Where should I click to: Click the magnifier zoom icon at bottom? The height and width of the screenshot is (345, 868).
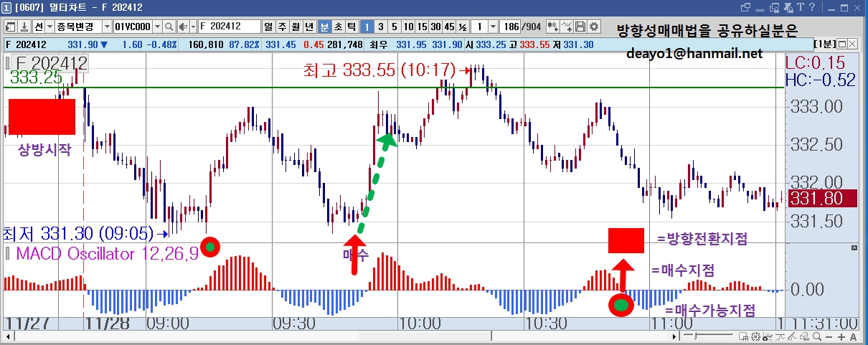pyautogui.click(x=816, y=337)
